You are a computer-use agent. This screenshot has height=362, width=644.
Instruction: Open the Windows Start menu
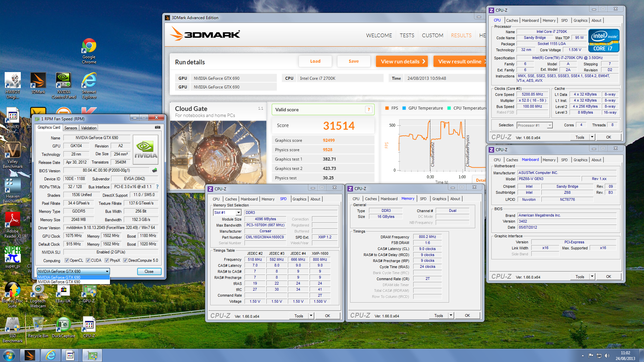tap(9, 355)
